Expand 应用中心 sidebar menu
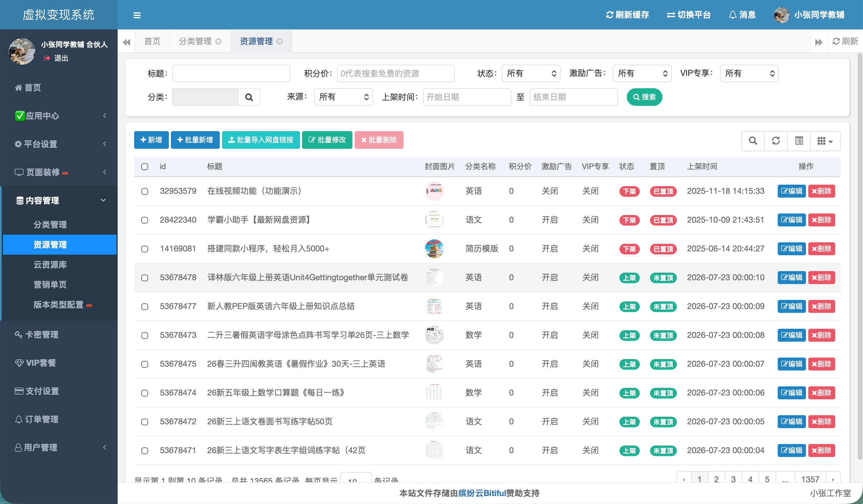This screenshot has height=504, width=863. (59, 116)
